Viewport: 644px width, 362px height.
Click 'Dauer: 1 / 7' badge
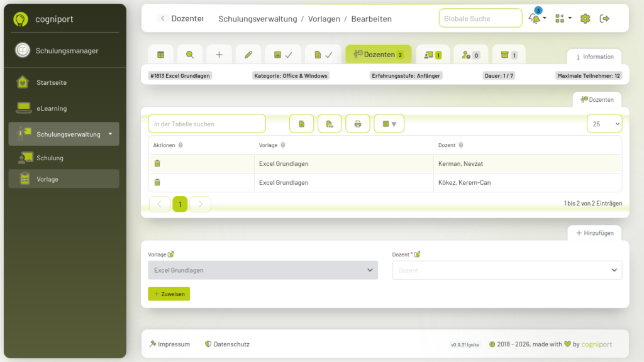click(x=499, y=75)
